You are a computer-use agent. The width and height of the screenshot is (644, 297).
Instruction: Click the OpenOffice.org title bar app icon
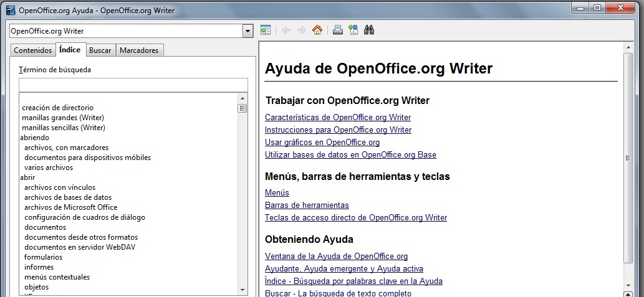click(x=11, y=10)
